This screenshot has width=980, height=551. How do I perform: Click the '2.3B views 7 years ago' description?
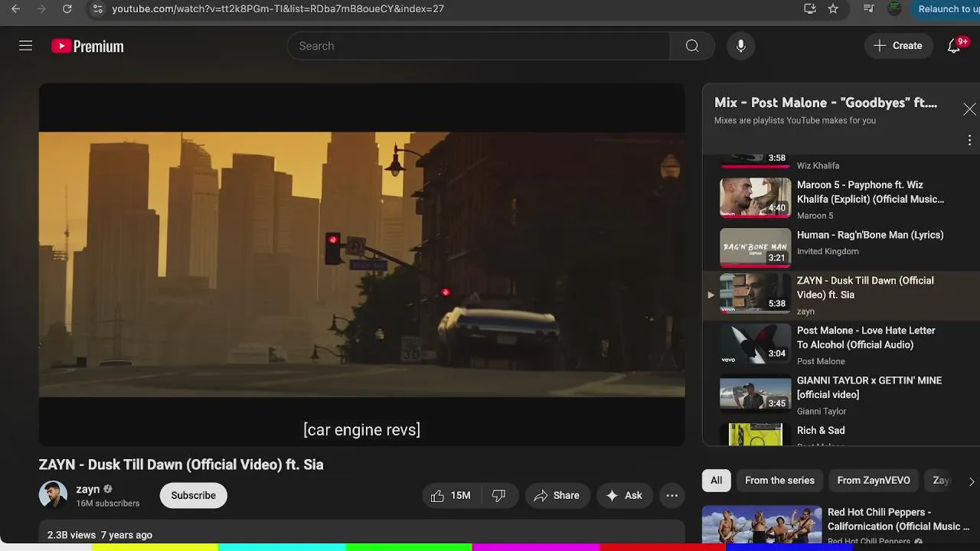tap(100, 535)
